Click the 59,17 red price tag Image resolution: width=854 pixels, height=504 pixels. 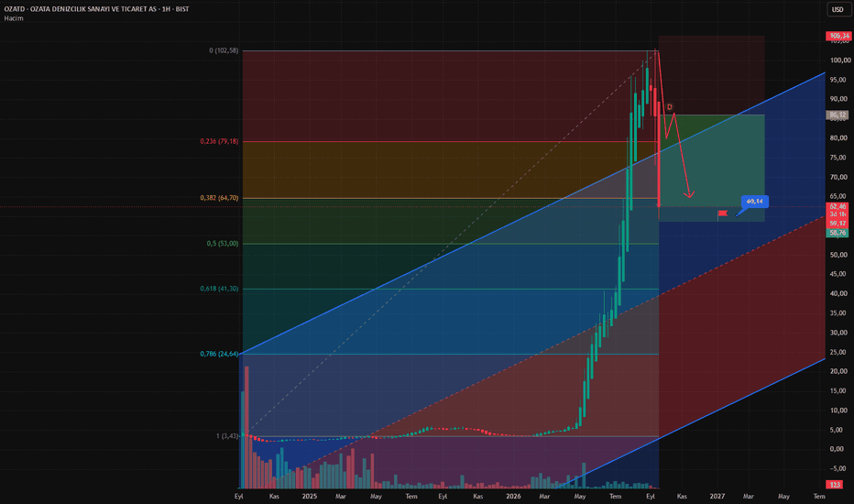838,224
